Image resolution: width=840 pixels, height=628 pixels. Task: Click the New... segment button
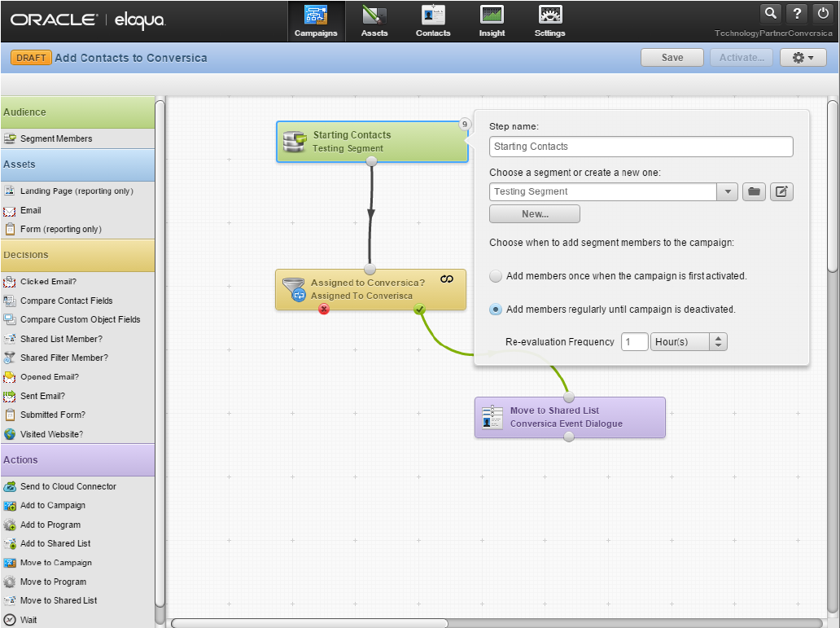[x=535, y=214]
